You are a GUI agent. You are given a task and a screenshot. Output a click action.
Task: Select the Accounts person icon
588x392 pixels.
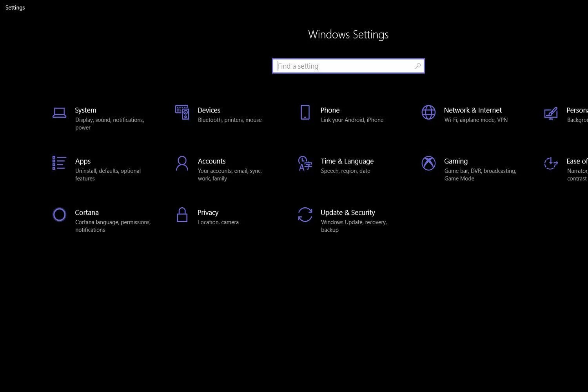tap(182, 163)
